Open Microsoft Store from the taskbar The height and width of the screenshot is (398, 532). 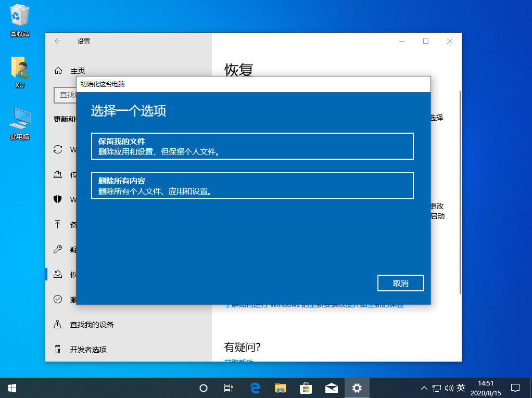coord(306,388)
